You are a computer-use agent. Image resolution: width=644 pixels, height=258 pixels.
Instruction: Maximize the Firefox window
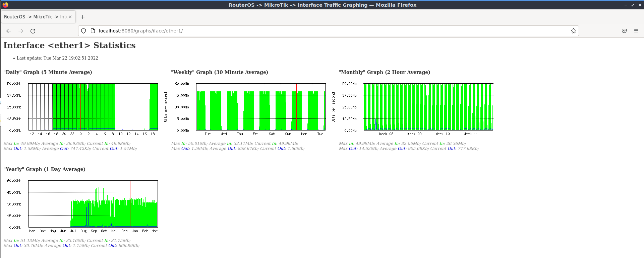point(633,5)
